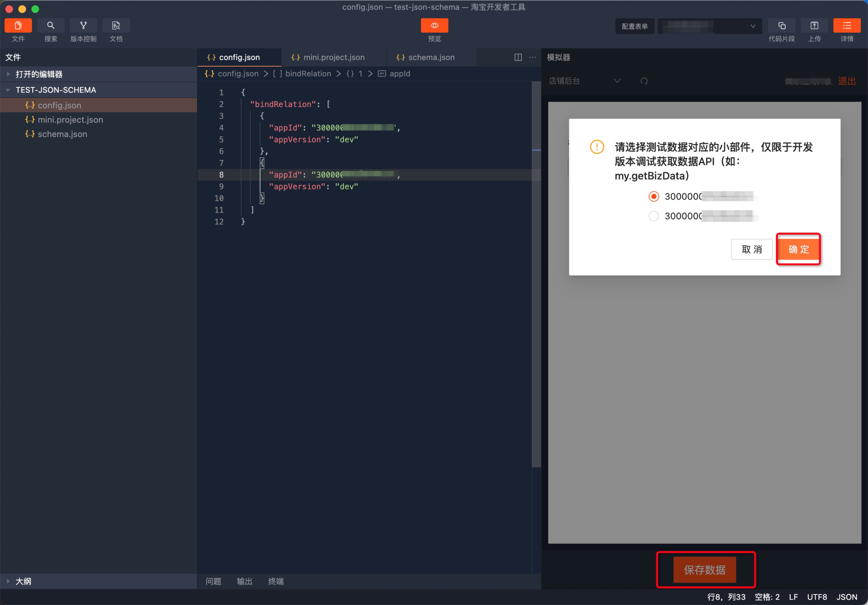Click "appVersion" on line 5
This screenshot has height=605, width=868.
tap(297, 140)
